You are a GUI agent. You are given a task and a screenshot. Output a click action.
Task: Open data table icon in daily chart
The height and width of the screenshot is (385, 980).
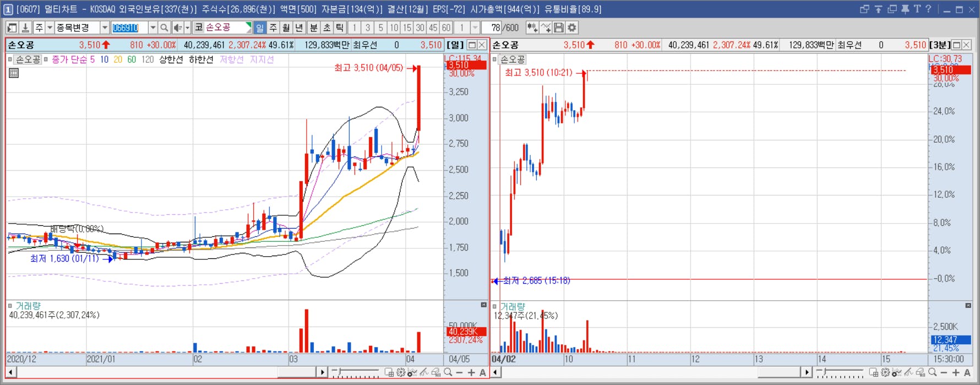pos(14,73)
